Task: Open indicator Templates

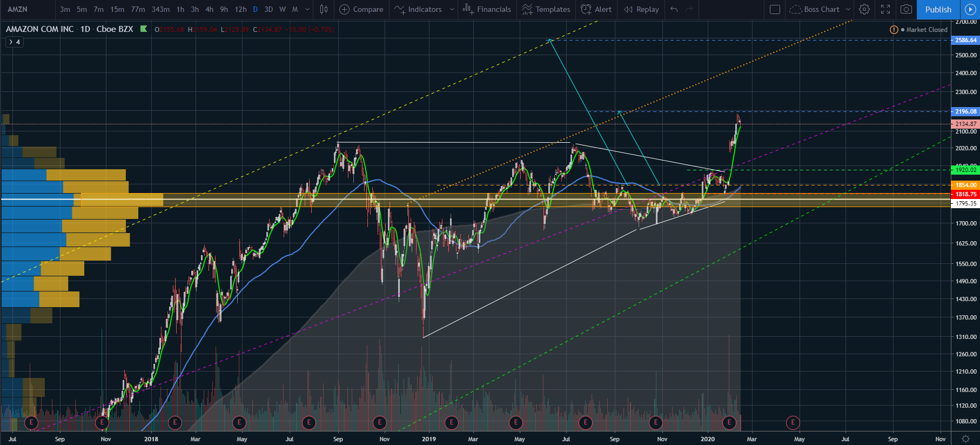Action: 546,9
